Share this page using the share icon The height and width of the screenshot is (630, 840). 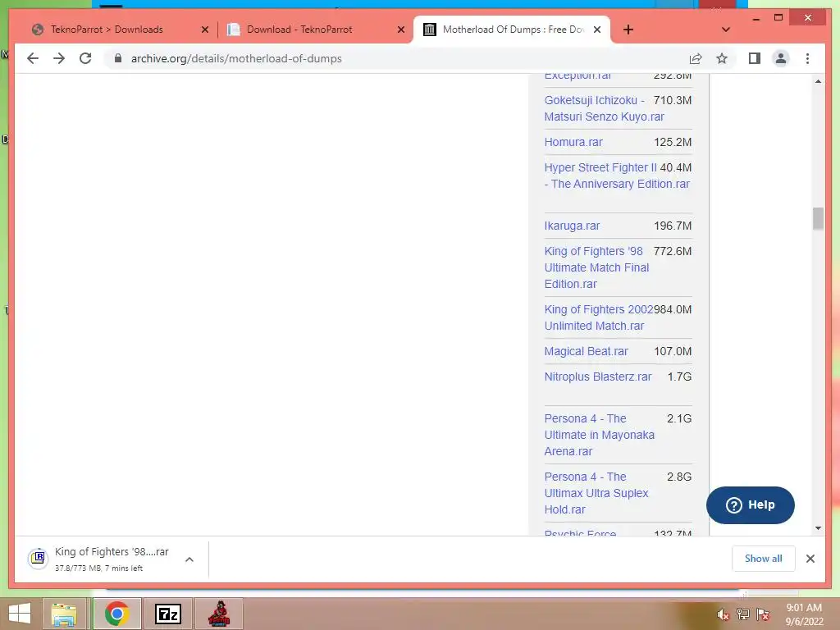click(696, 58)
